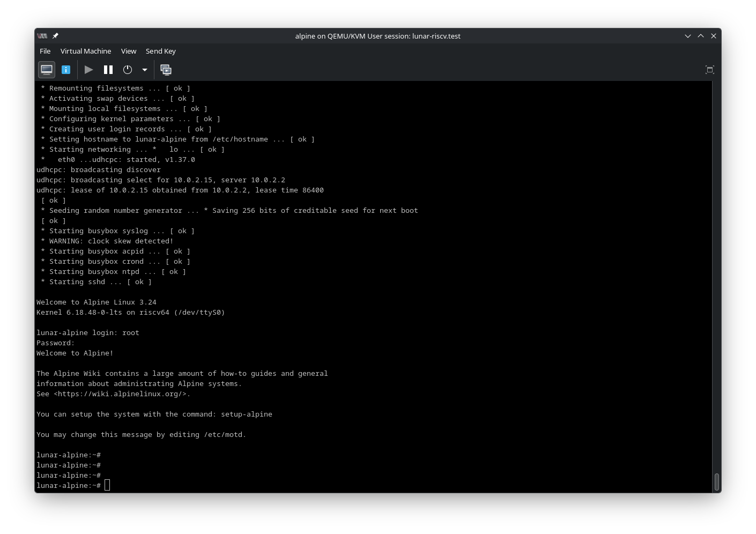Click the Shut down power icon
The height and width of the screenshot is (534, 756).
(x=128, y=70)
